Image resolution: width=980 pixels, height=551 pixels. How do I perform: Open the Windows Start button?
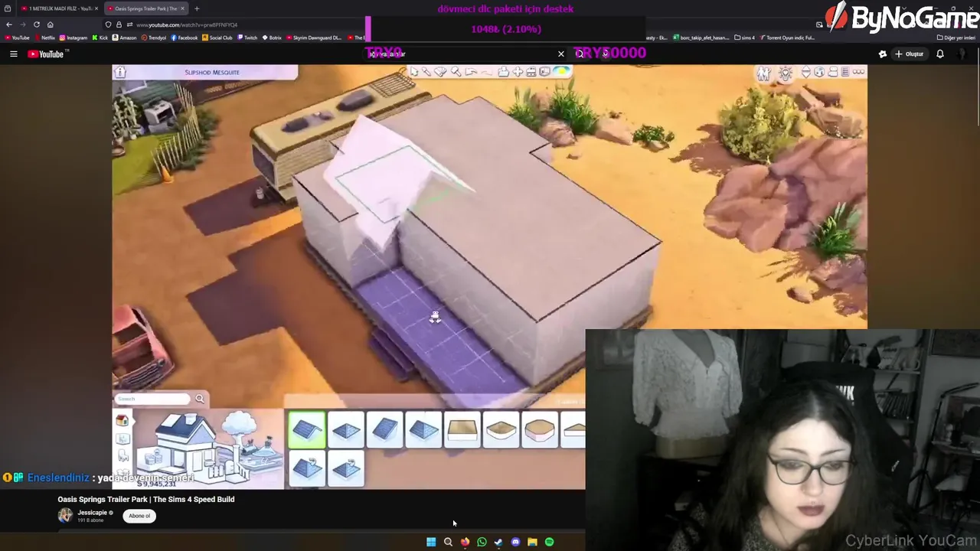431,542
